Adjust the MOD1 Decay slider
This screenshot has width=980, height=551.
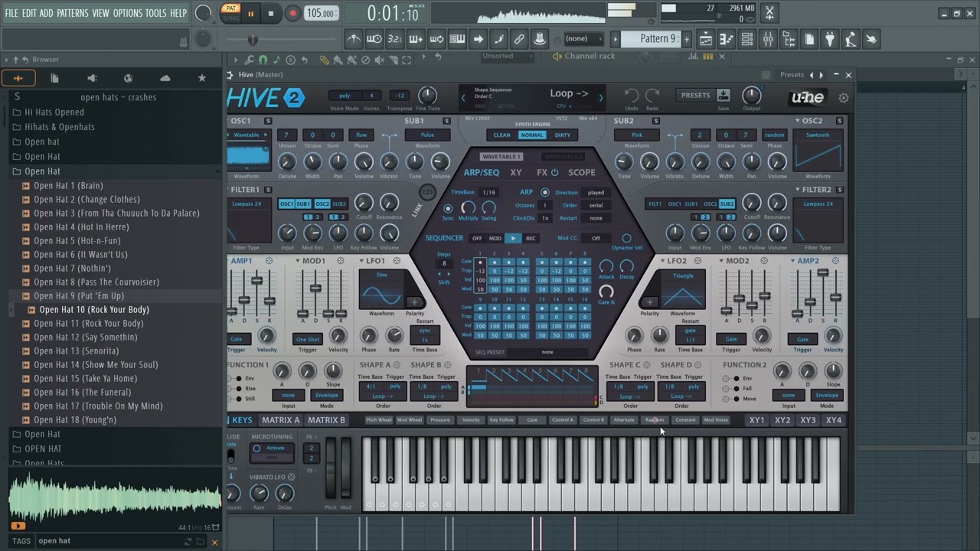(x=316, y=289)
